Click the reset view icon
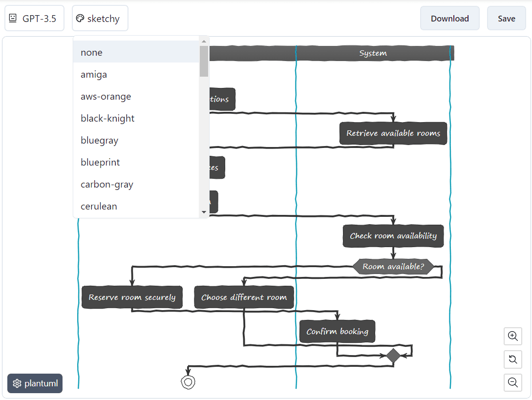 click(x=512, y=359)
